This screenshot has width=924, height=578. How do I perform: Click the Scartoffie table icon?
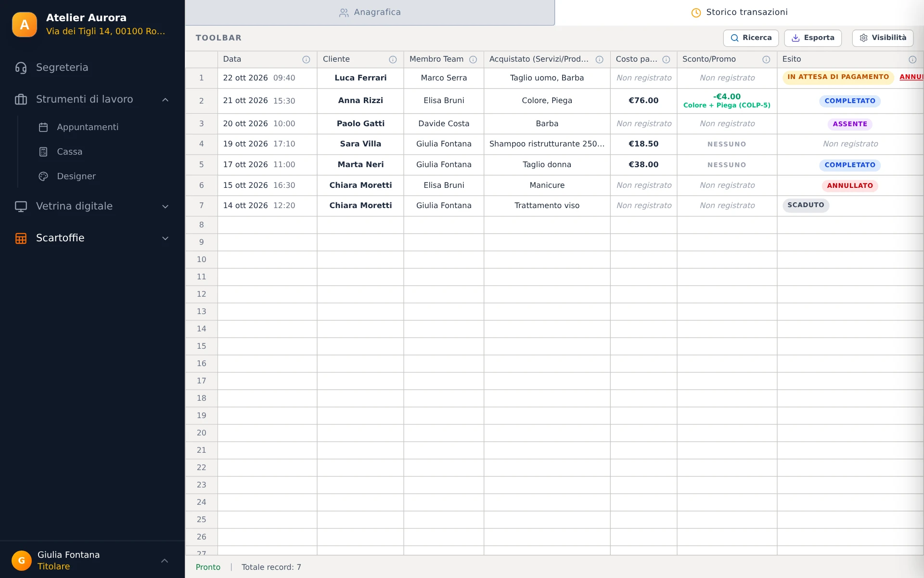(x=21, y=238)
